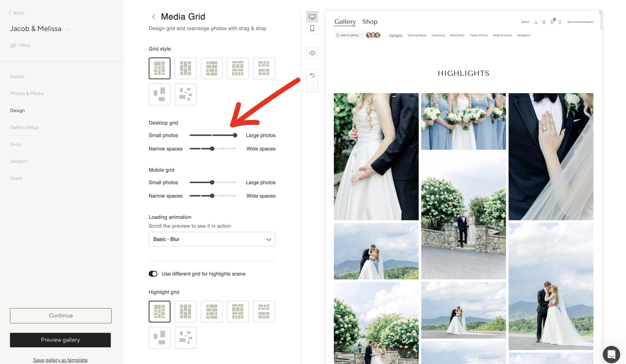
Task: Open Gallery Setup in sidebar
Action: [x=24, y=127]
